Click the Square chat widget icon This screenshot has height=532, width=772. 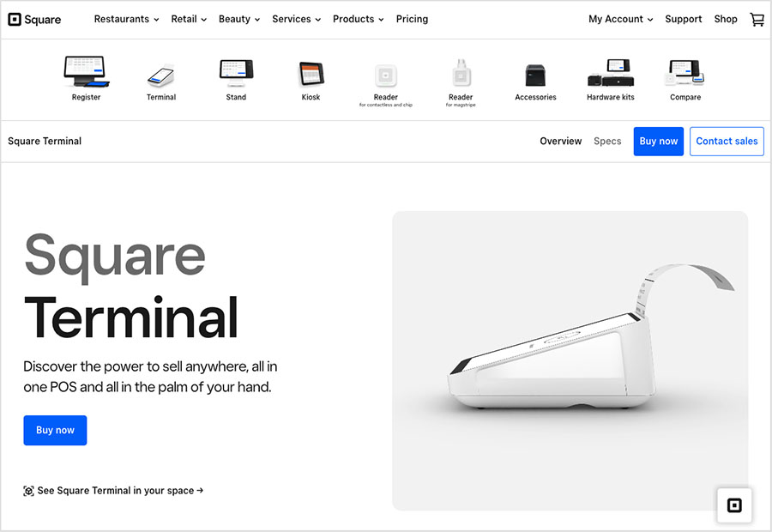[734, 505]
